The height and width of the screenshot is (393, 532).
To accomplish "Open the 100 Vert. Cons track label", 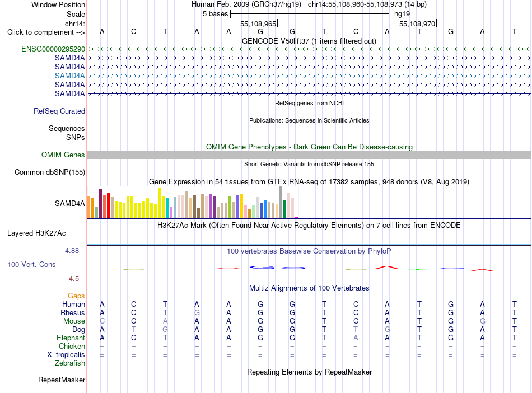I will click(31, 264).
